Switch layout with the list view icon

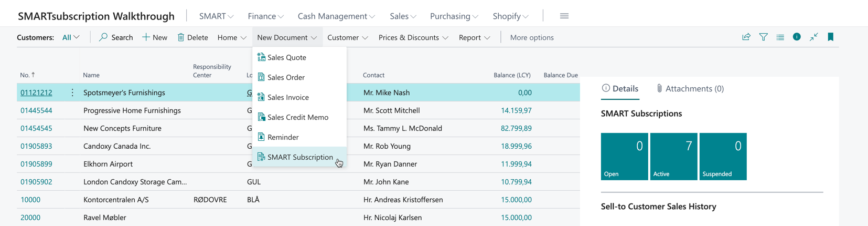pyautogui.click(x=780, y=37)
